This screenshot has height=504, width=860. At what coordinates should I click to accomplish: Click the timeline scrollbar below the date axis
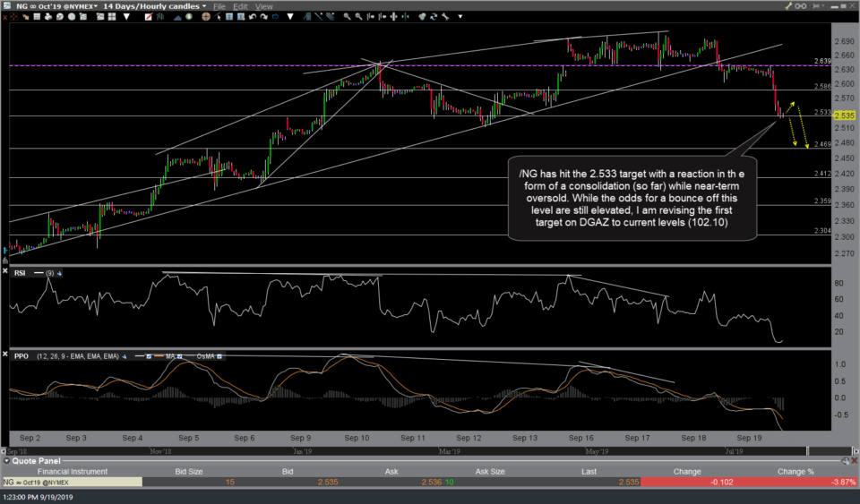click(x=403, y=451)
